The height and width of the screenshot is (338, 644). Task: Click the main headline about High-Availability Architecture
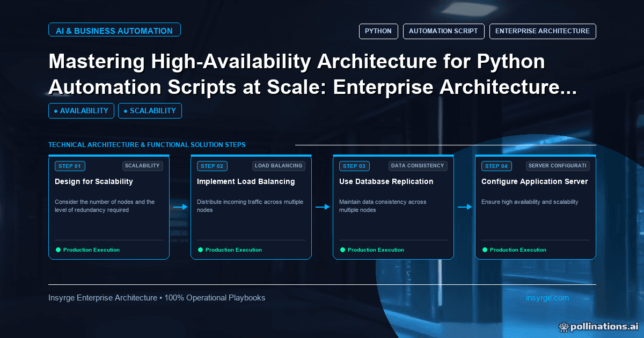[313, 74]
